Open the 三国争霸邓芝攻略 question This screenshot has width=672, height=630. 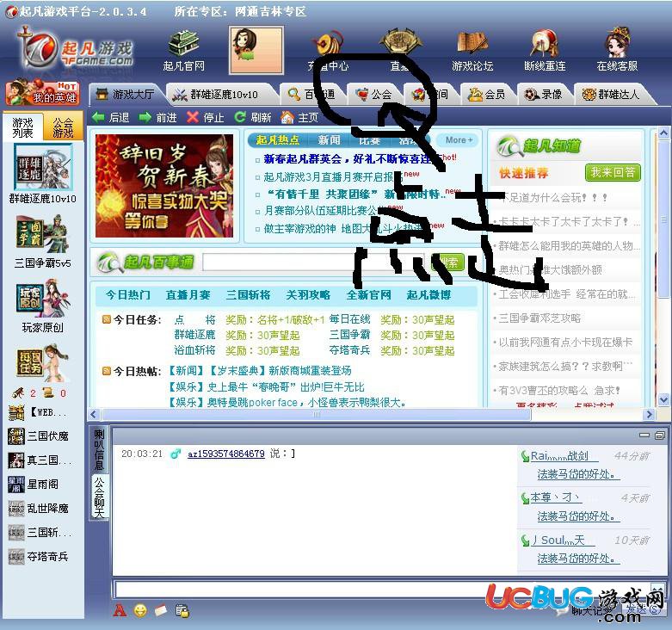[x=539, y=318]
